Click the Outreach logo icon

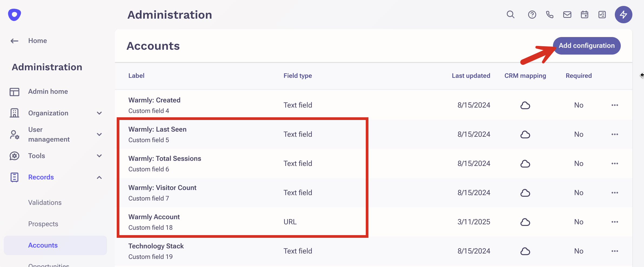[x=15, y=15]
